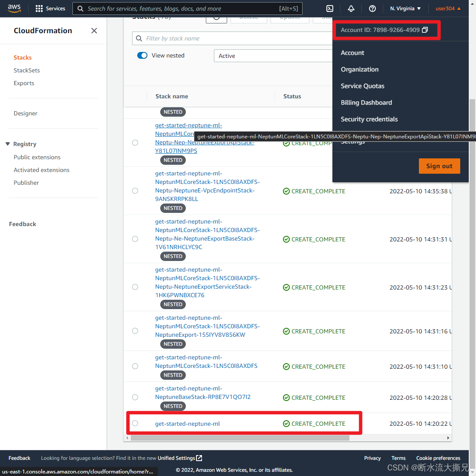
Task: Select radio for NeptuneExportServiceStack-1HK6PWNBXCE76
Action: point(135,287)
